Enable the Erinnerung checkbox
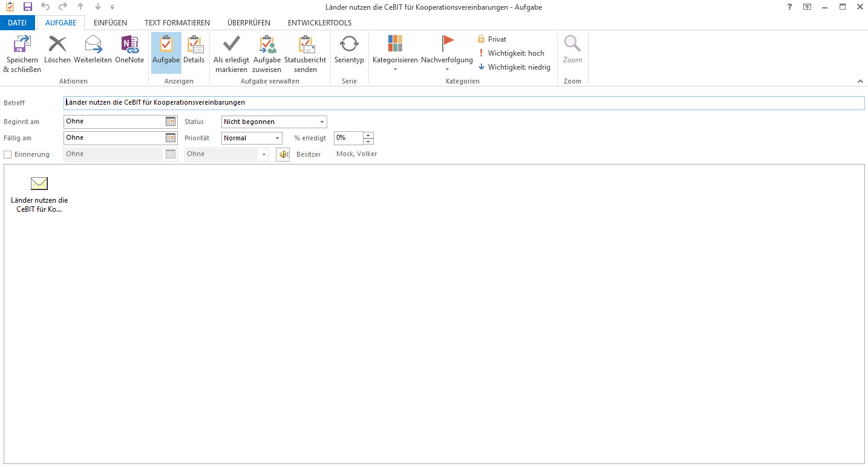Image resolution: width=868 pixels, height=467 pixels. tap(8, 154)
